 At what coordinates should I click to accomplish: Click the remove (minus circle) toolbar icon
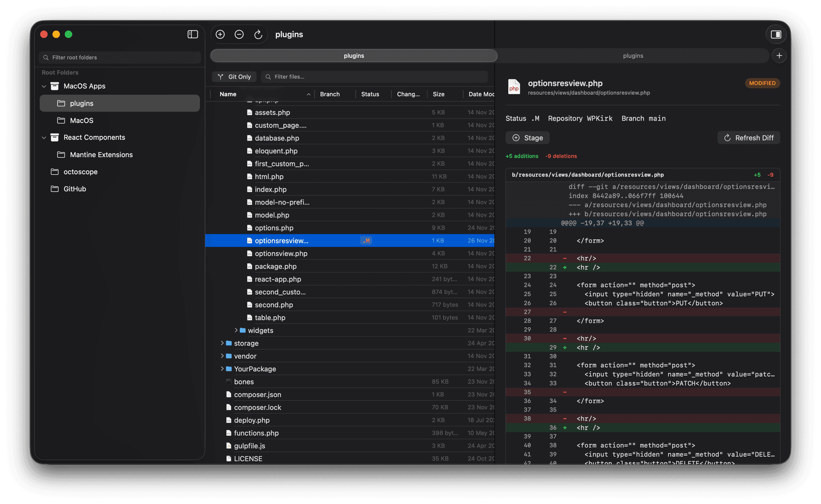click(x=239, y=34)
